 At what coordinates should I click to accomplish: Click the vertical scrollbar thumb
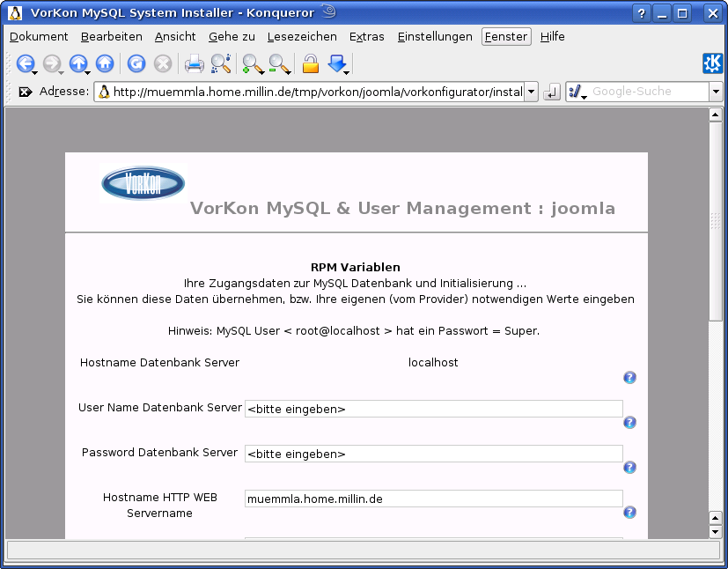pos(715,220)
